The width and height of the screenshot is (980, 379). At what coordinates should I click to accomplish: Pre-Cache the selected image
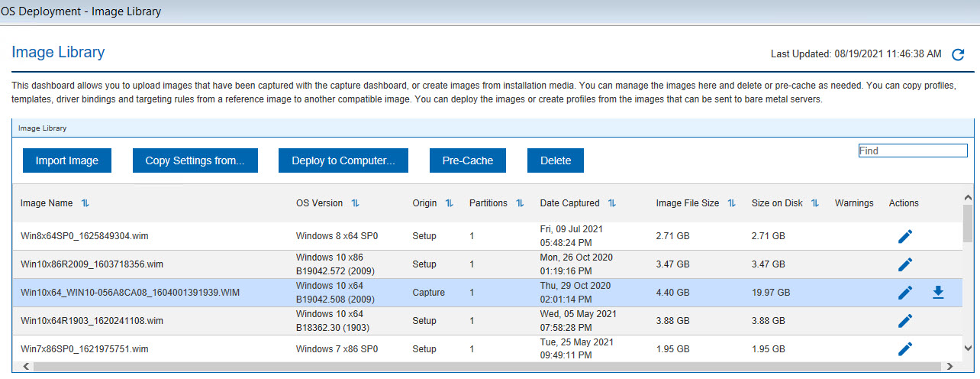click(468, 160)
